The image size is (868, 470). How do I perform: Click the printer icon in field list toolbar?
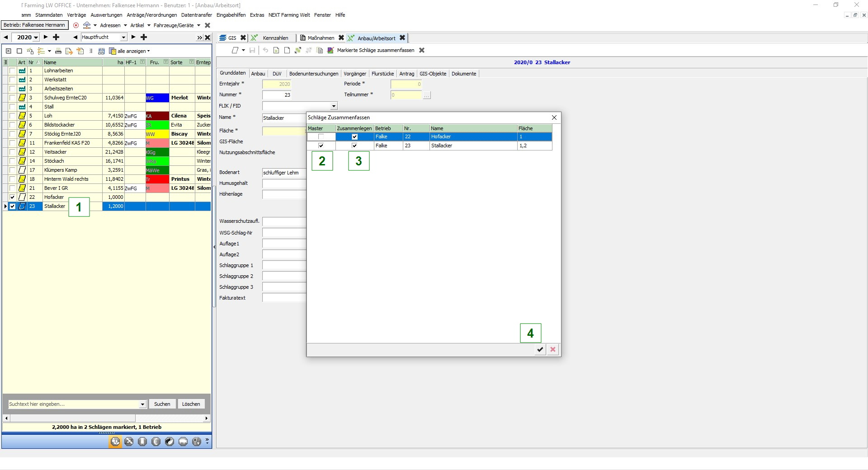[x=58, y=51]
